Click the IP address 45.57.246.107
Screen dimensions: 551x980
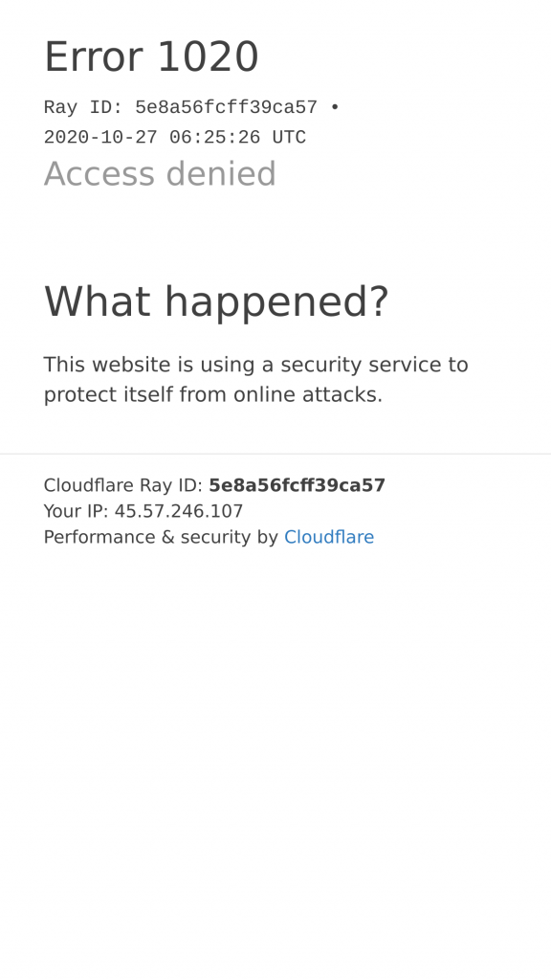point(179,511)
